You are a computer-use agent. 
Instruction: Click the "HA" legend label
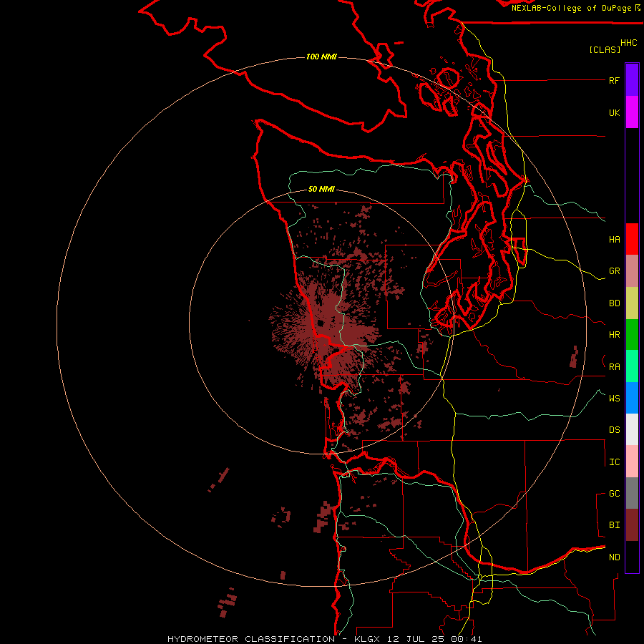[x=614, y=239]
